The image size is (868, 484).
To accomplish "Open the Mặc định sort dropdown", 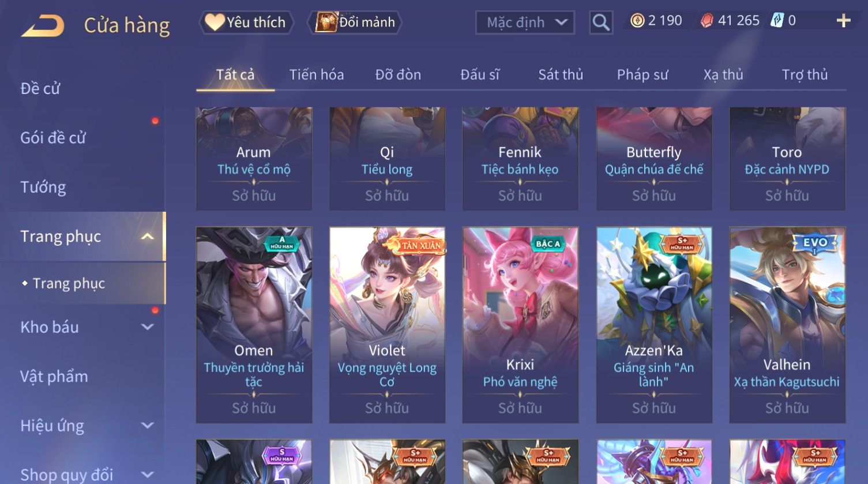I will click(x=525, y=22).
